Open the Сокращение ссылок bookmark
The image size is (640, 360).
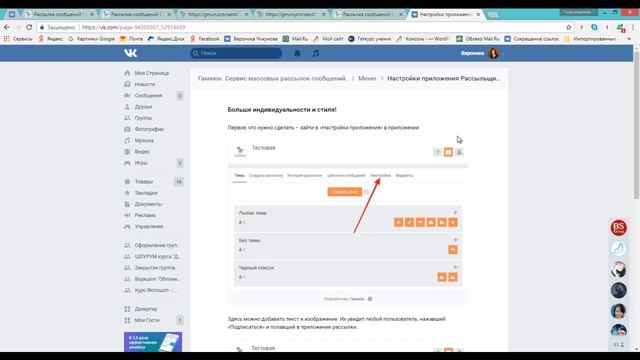[532, 39]
